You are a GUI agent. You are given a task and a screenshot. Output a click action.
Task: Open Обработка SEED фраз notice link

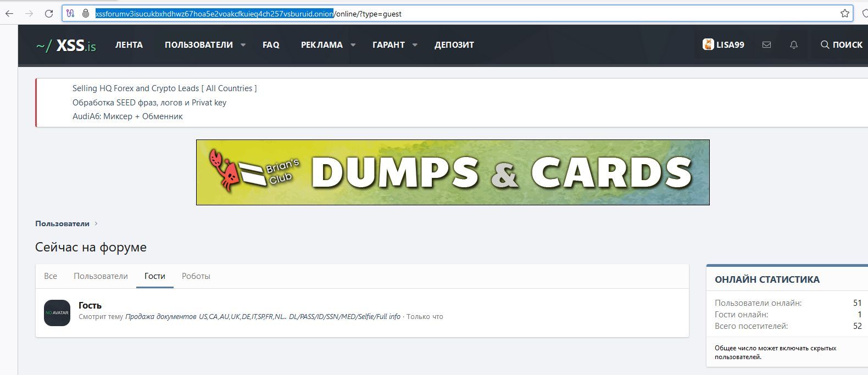149,103
